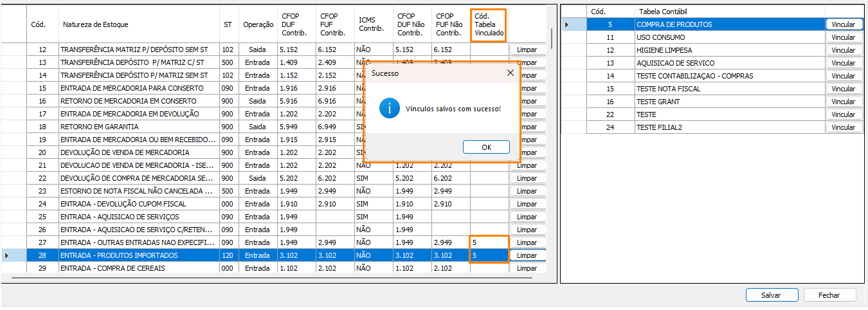The height and width of the screenshot is (310, 868).
Task: Vincular the TESTE FILIAL2 table
Action: 844,127
